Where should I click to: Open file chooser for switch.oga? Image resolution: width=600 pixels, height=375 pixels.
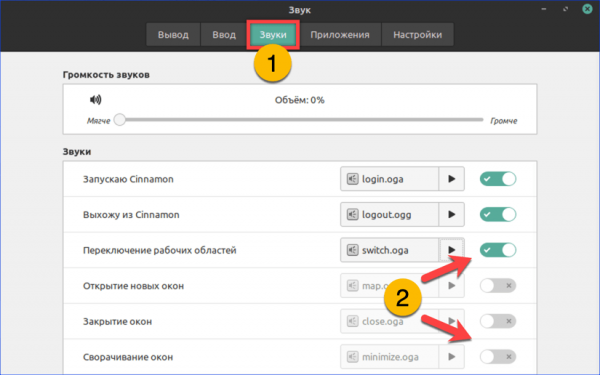[389, 250]
